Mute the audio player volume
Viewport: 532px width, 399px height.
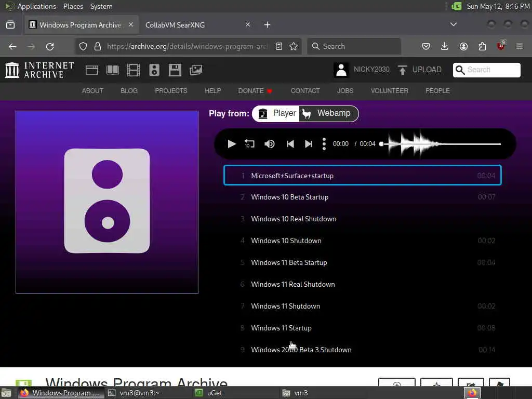click(x=270, y=144)
